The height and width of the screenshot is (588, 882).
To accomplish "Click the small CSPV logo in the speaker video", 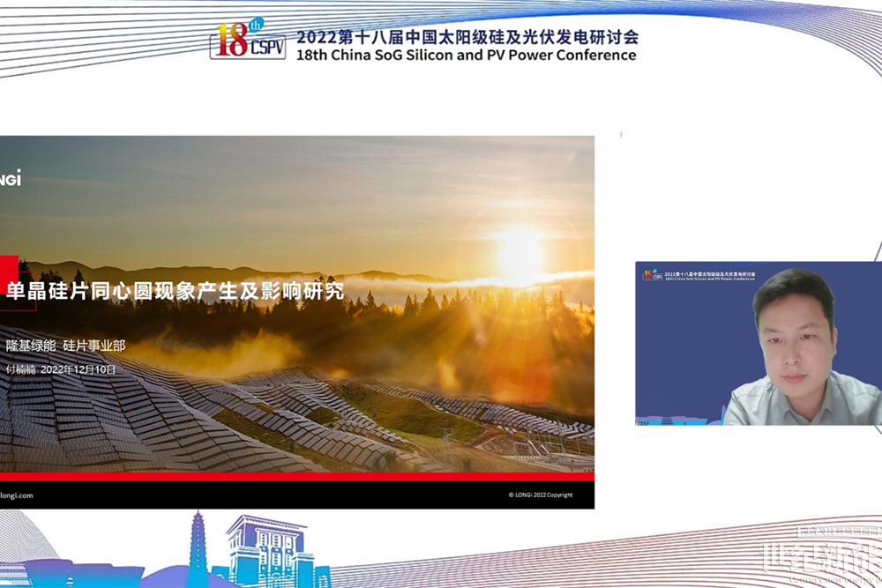I will click(652, 275).
